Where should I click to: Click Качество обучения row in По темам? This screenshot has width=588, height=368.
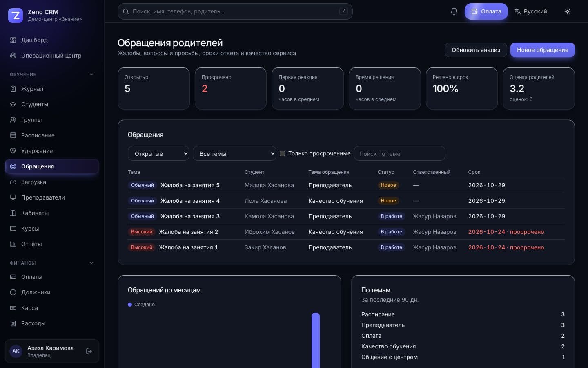pyautogui.click(x=463, y=346)
